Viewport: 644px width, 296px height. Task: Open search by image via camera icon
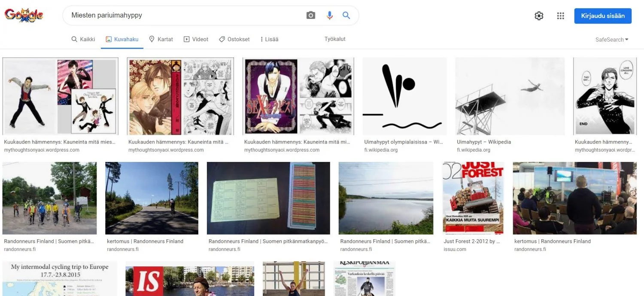(310, 15)
